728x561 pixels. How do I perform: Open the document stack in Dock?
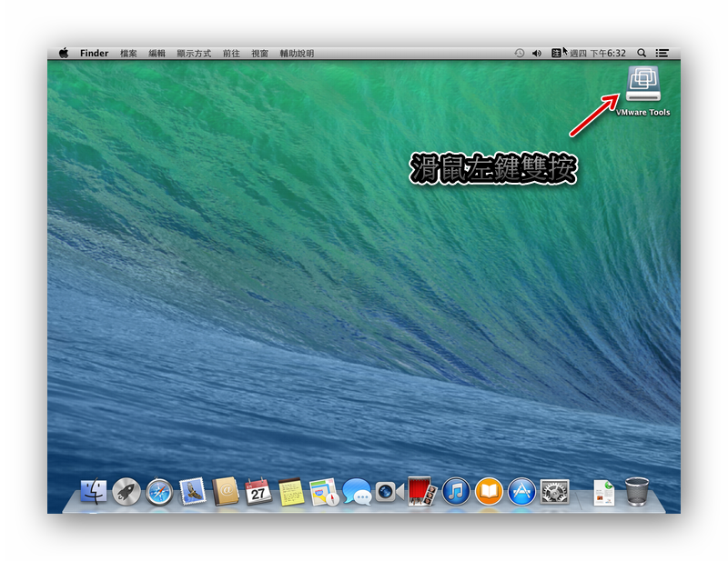pos(604,493)
